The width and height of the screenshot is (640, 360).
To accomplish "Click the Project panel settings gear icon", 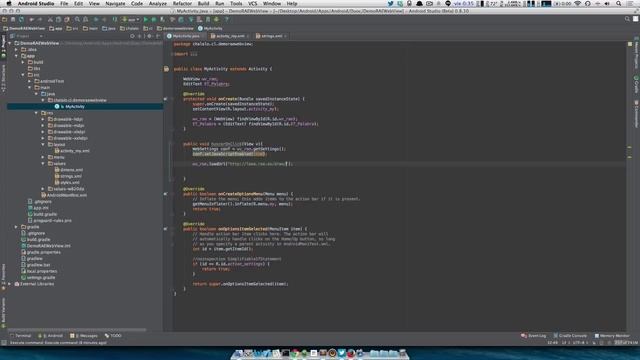I will point(149,36).
